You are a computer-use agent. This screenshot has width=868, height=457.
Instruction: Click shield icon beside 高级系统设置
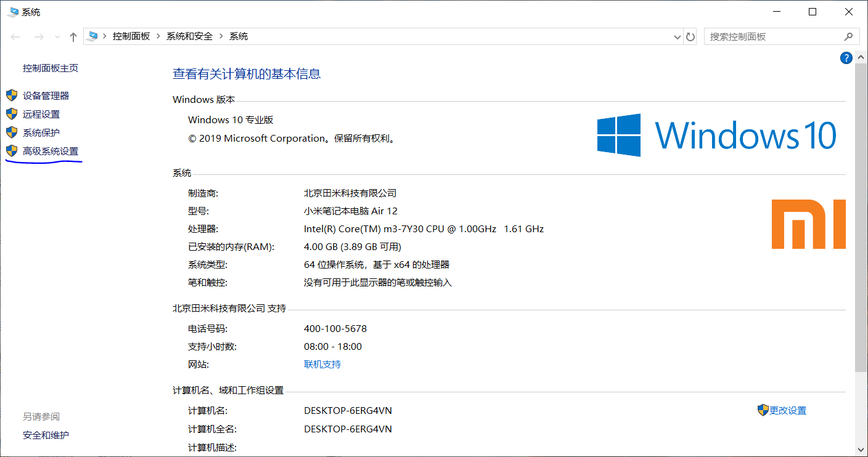pyautogui.click(x=12, y=151)
